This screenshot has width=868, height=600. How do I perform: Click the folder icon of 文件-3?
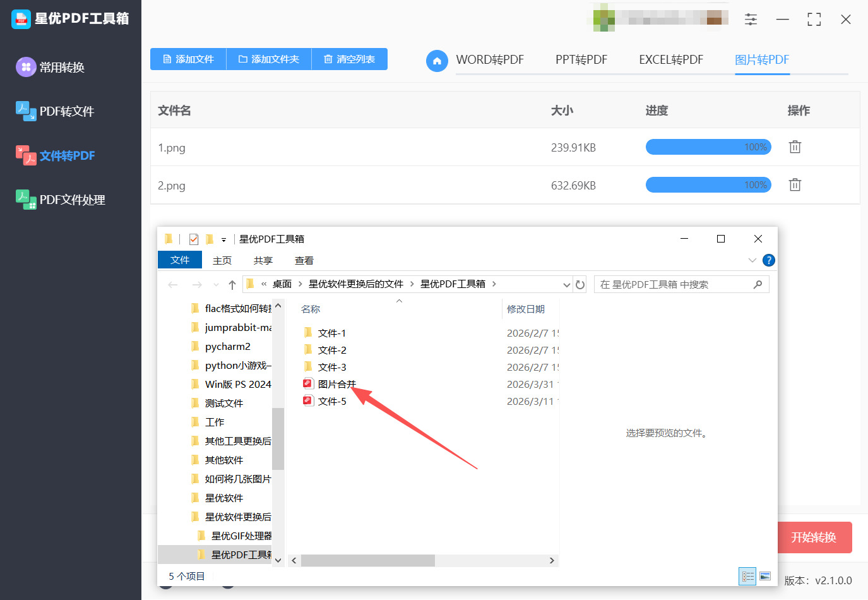pyautogui.click(x=308, y=366)
